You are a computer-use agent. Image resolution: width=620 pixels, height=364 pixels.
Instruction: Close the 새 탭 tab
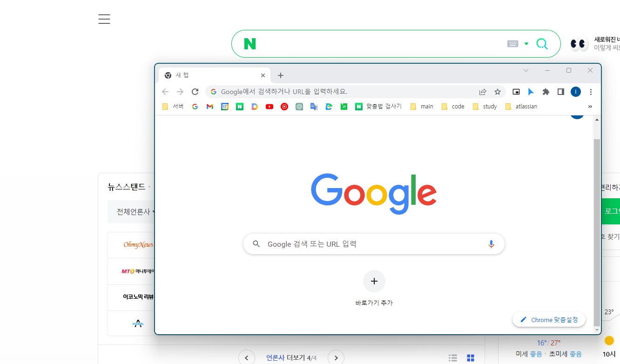tap(263, 75)
